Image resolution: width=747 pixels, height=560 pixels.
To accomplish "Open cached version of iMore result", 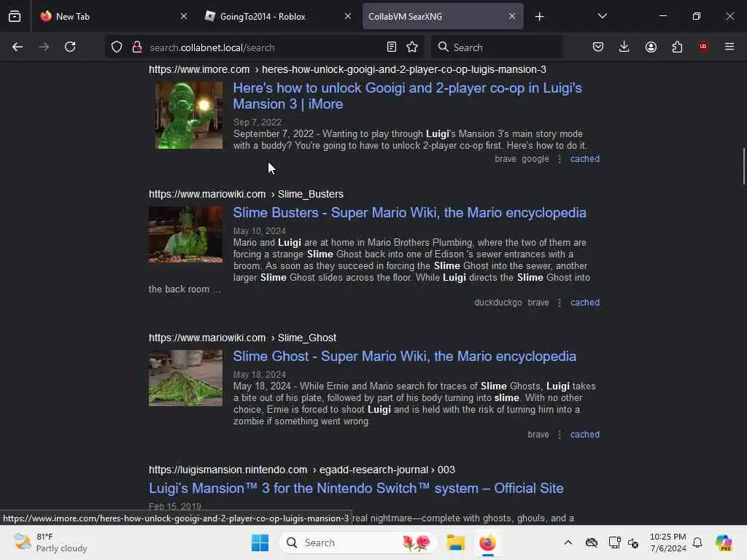I will (585, 159).
